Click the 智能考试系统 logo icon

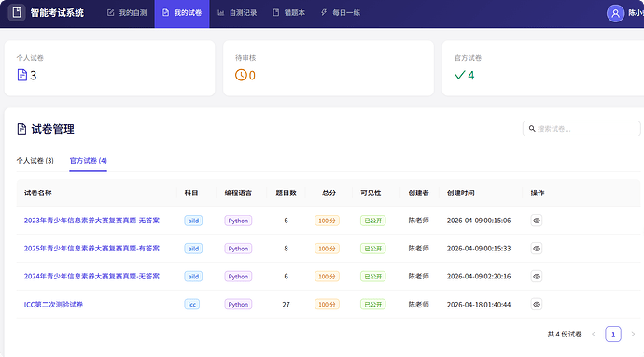[x=17, y=13]
